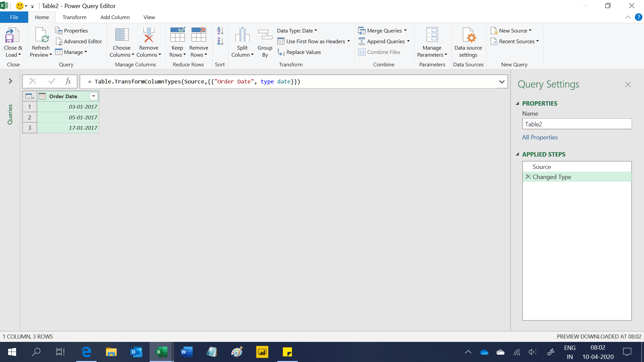644x362 pixels.
Task: Open the Recent Sources dropdown
Action: 537,41
